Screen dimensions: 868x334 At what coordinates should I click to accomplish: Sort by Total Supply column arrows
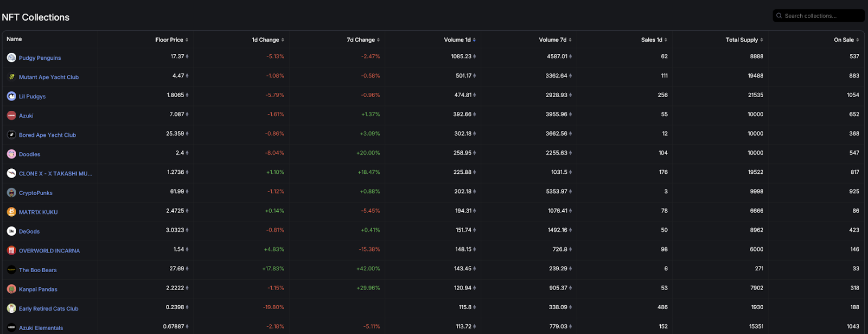(762, 40)
